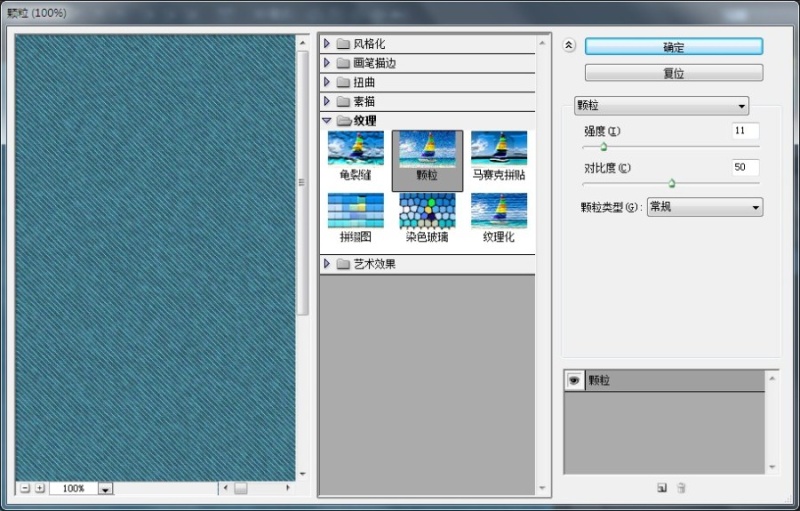Create a new effect layer
800x511 pixels.
(x=661, y=488)
